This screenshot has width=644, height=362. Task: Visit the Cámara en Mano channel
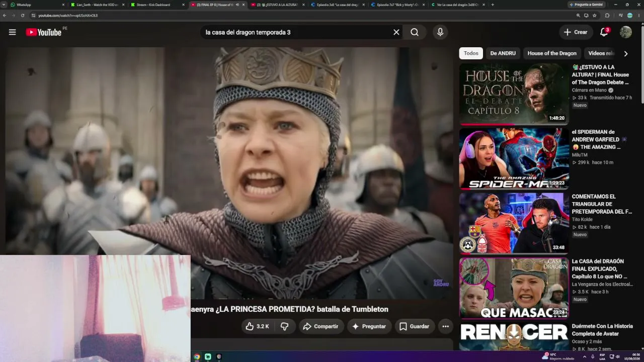(589, 90)
